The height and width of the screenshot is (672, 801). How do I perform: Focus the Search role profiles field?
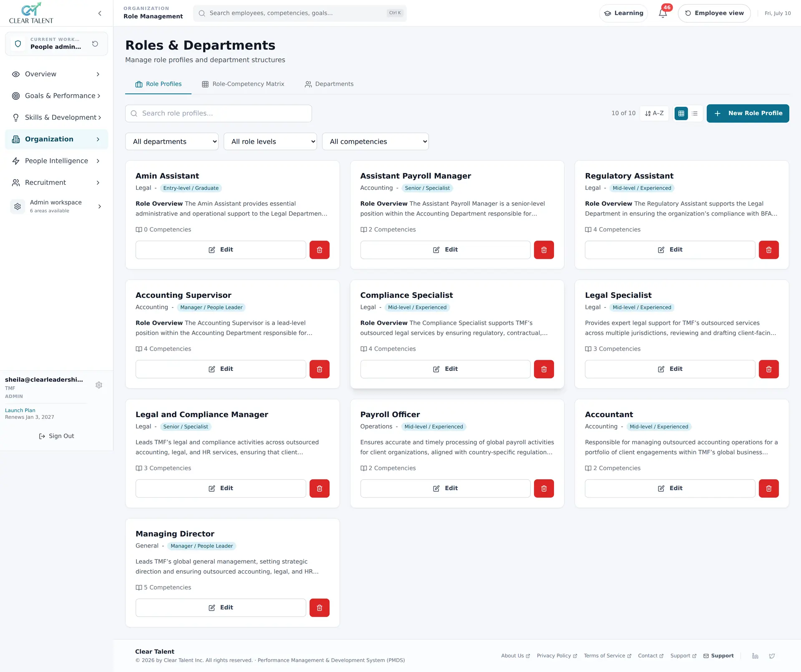tap(219, 113)
